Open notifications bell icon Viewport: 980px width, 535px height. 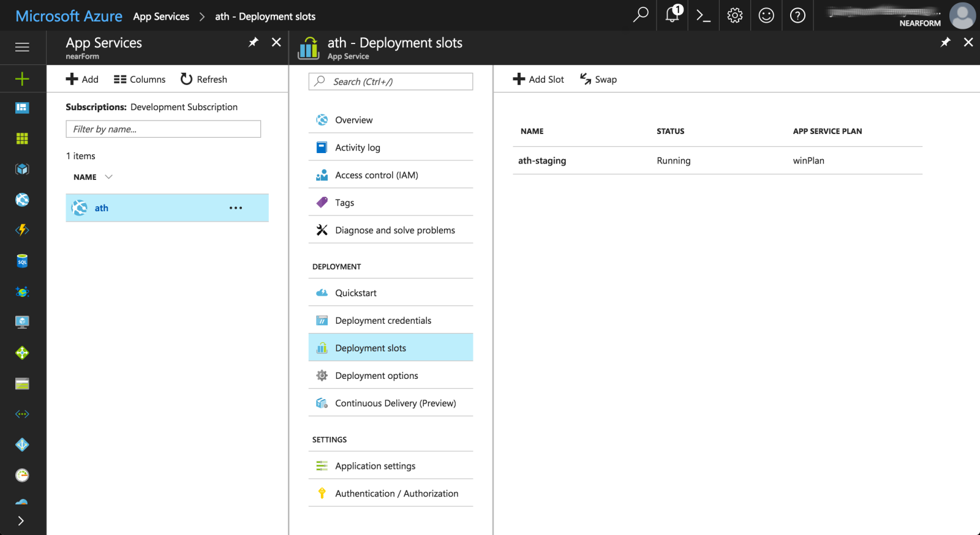pos(673,15)
